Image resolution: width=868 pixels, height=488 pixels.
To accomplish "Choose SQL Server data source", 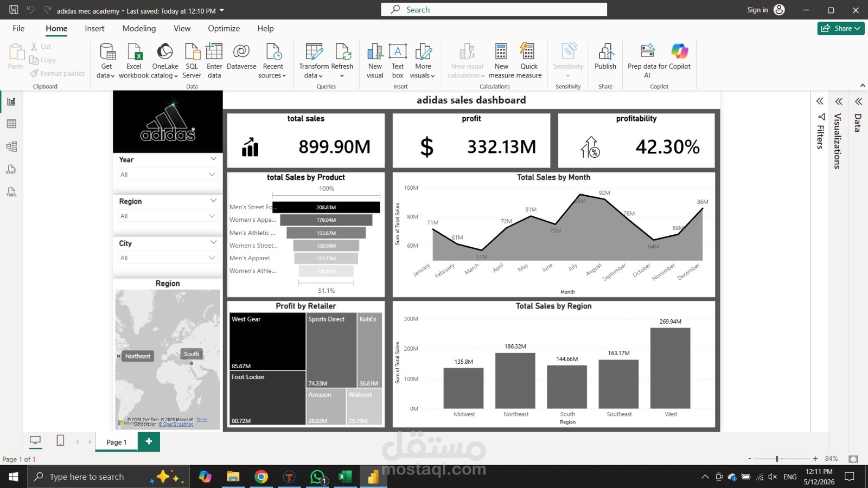I will click(192, 60).
